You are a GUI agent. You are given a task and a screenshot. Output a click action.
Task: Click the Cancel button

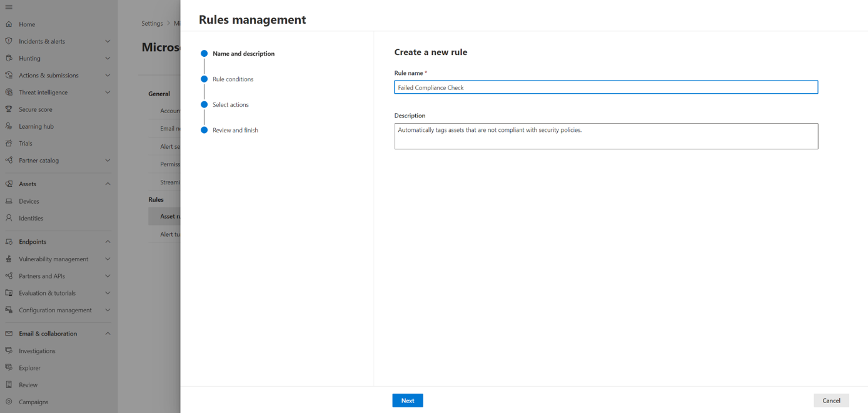point(831,401)
